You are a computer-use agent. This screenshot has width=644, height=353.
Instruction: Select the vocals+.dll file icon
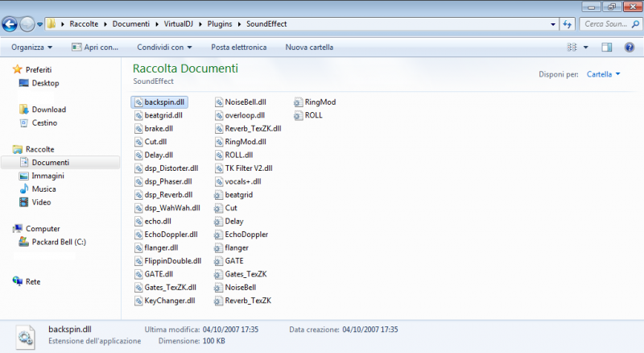tap(218, 181)
